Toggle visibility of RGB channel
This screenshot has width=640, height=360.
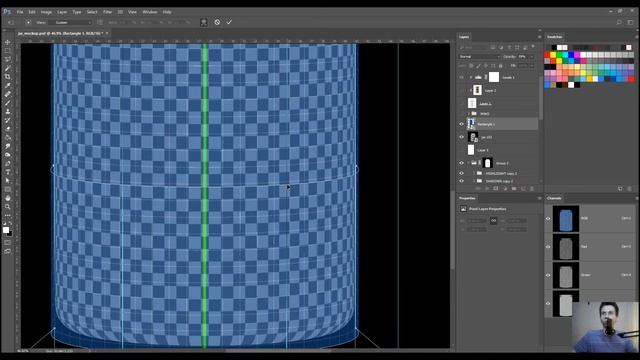(x=548, y=218)
